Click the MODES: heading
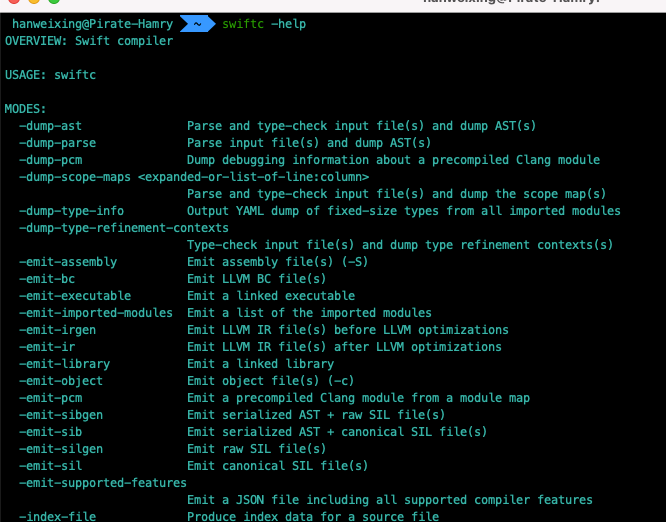 (25, 109)
